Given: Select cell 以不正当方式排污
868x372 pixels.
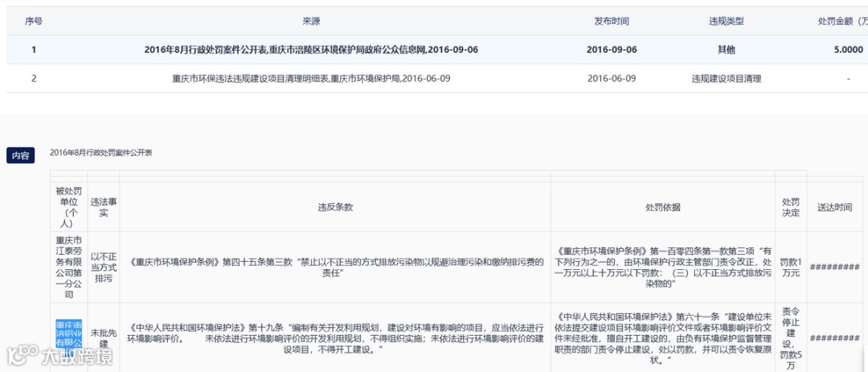Looking at the screenshot, I should tap(104, 267).
